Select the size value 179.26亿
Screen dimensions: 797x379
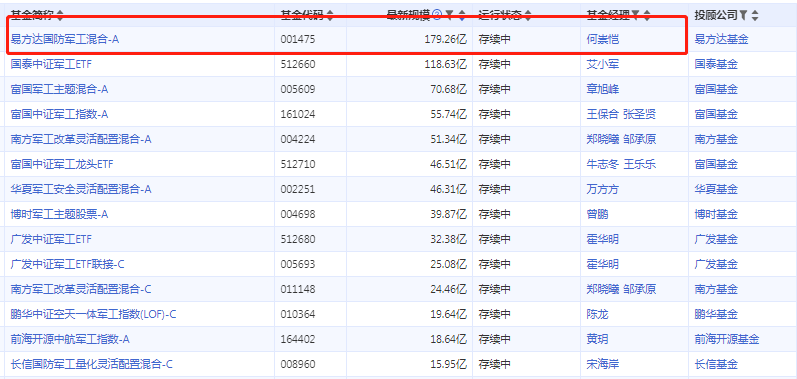coord(446,39)
